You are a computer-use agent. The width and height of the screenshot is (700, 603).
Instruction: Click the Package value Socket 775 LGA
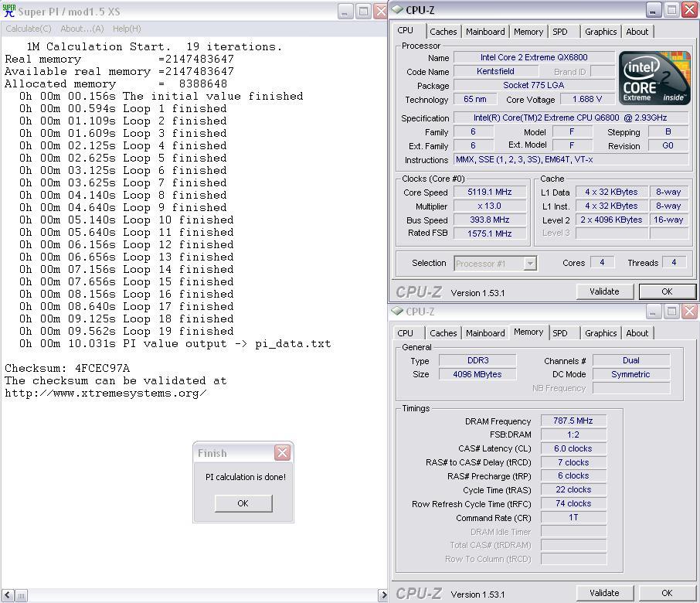click(534, 85)
